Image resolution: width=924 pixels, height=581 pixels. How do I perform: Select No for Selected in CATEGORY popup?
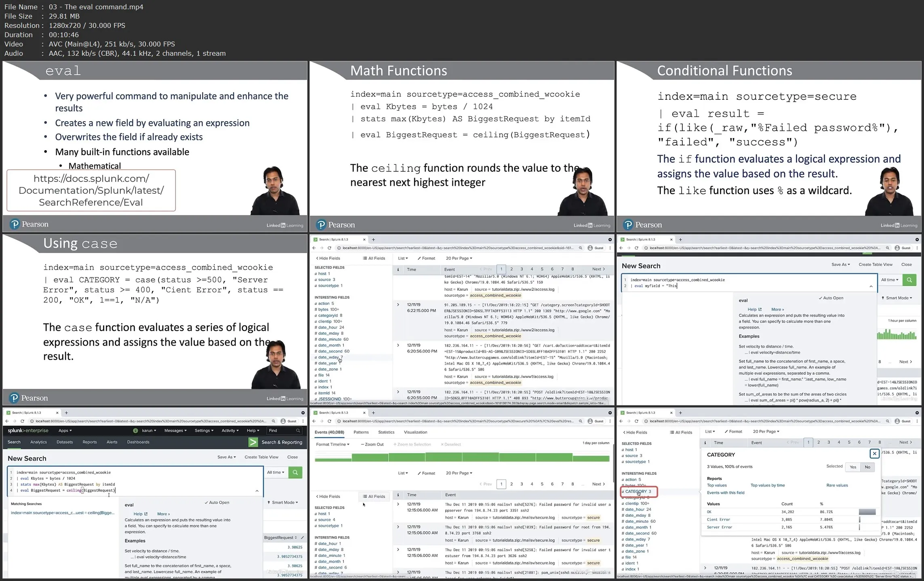[x=867, y=467]
